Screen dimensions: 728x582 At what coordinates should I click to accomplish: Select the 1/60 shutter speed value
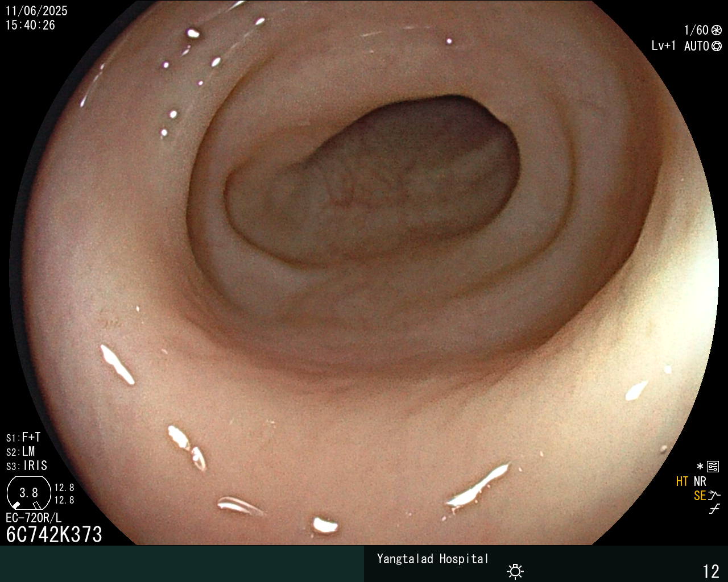coord(696,30)
